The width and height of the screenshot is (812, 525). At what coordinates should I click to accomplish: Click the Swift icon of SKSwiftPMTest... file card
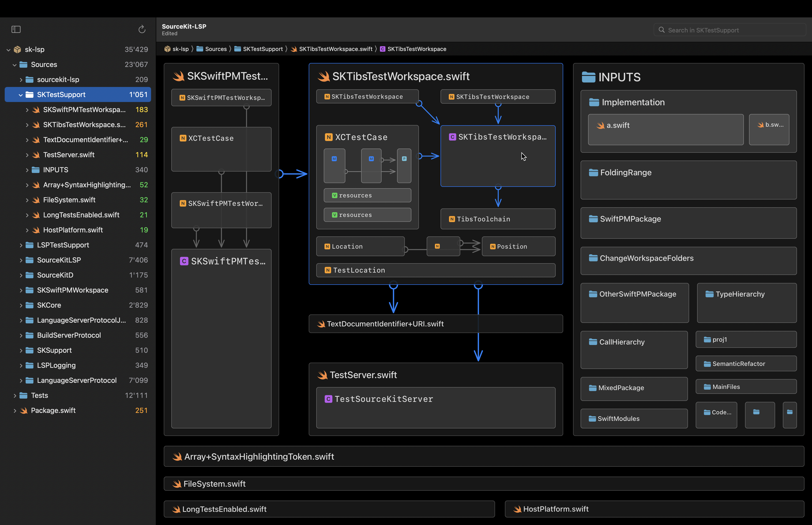tap(178, 76)
